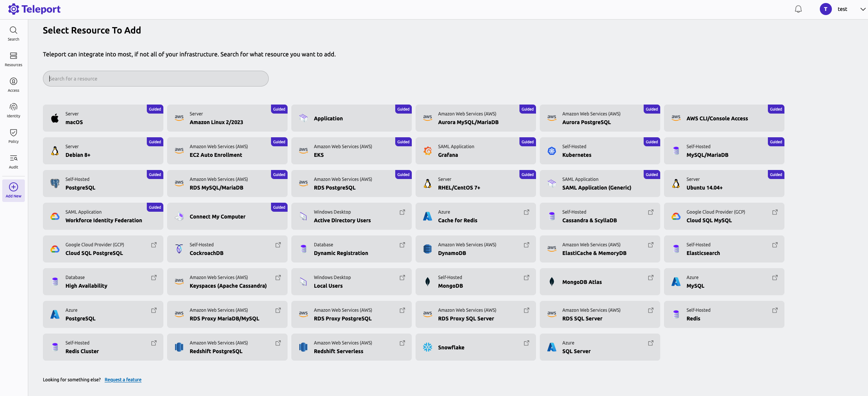
Task: Open the user avatar menu
Action: coord(825,9)
